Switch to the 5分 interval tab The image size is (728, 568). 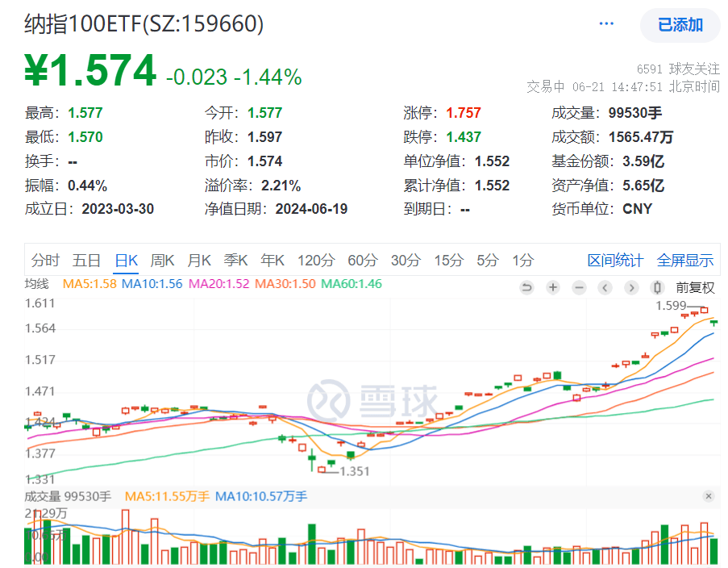coord(488,261)
